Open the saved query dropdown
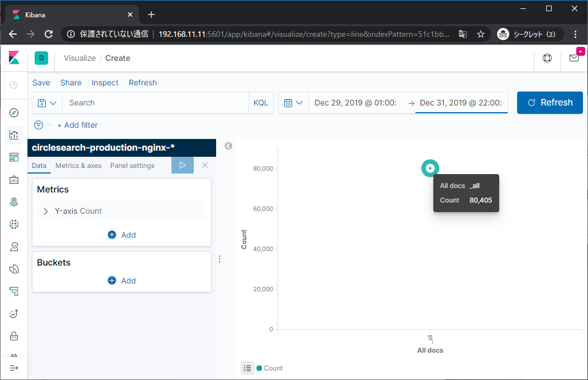The height and width of the screenshot is (380, 588). click(47, 103)
